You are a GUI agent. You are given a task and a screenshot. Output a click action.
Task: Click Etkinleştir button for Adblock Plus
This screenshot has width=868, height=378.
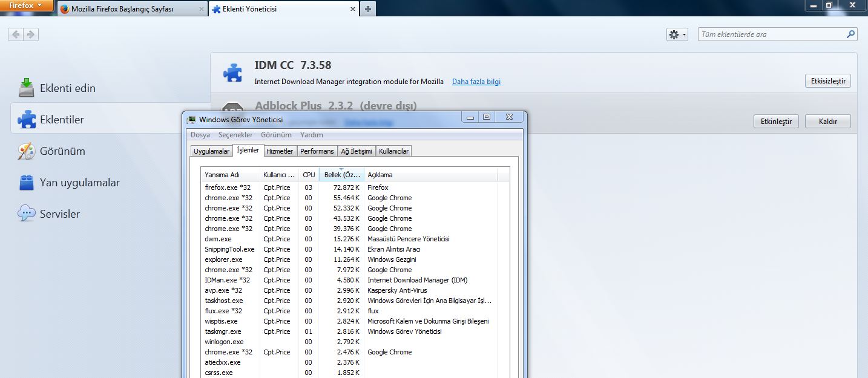[x=777, y=122]
